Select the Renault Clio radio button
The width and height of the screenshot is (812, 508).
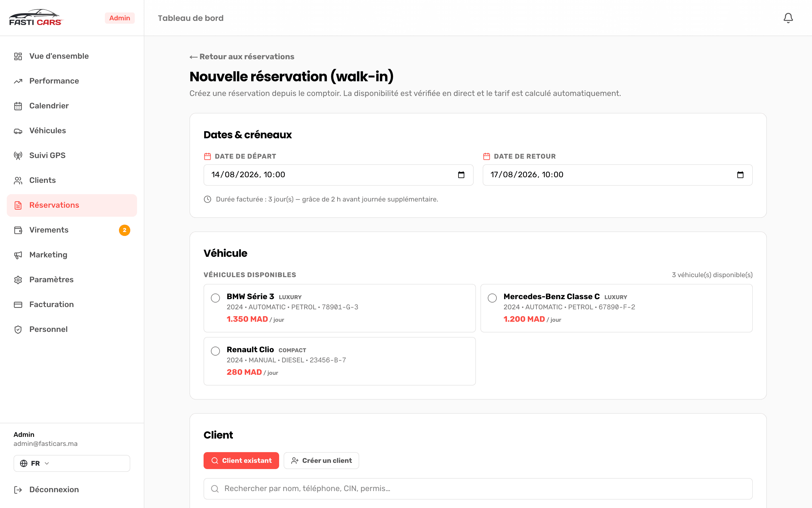[x=215, y=351]
